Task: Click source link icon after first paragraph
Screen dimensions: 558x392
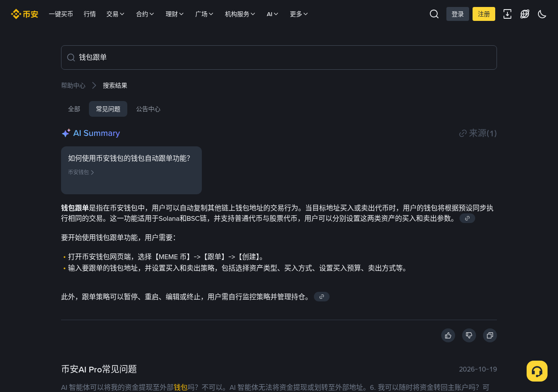Action: coord(467,218)
